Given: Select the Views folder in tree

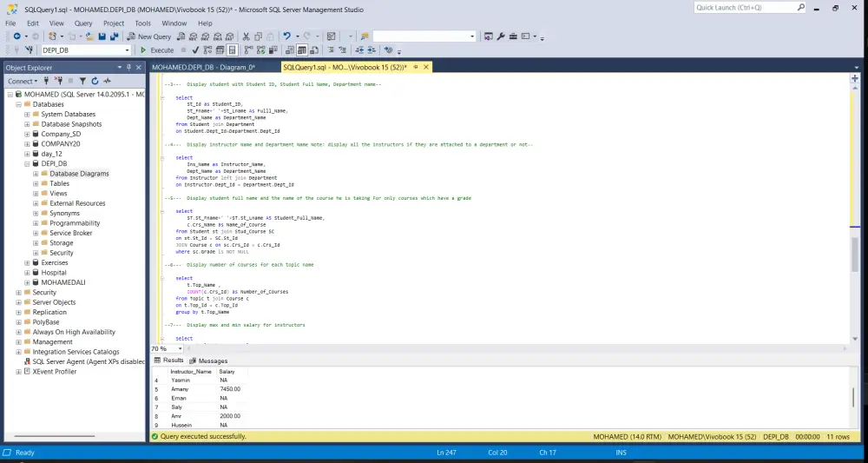Looking at the screenshot, I should pyautogui.click(x=58, y=194).
